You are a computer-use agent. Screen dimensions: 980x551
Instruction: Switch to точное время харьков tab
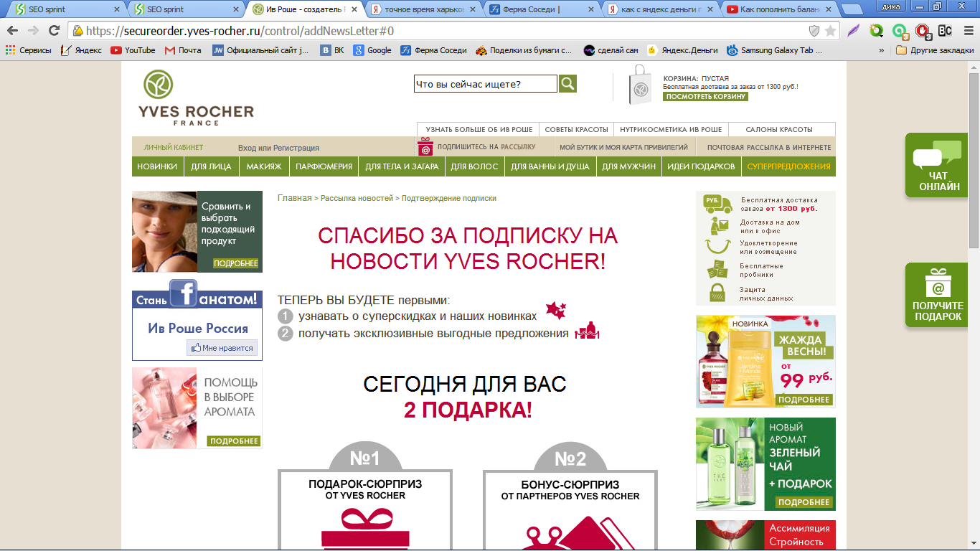[x=424, y=9]
